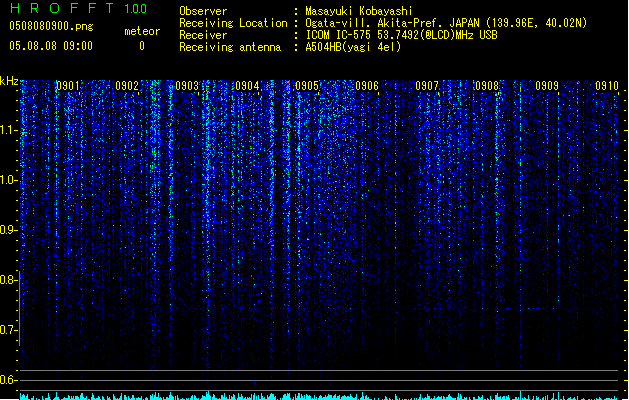Click the Observer label
The height and width of the screenshot is (400, 629).
[x=203, y=11]
